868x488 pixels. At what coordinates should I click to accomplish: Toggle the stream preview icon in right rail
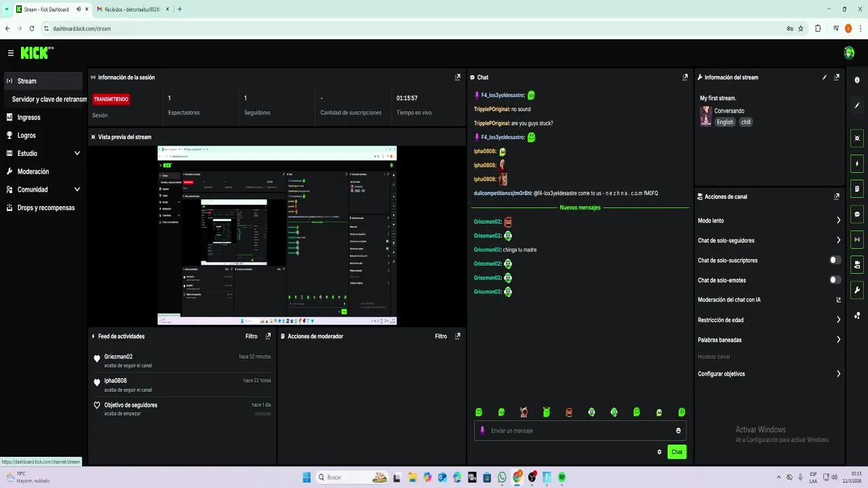857,138
